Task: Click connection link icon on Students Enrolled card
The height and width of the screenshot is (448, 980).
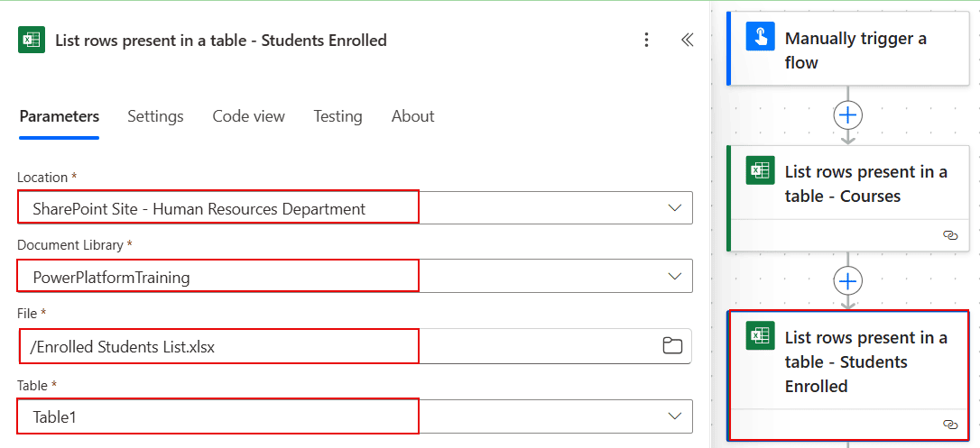Action: (949, 425)
